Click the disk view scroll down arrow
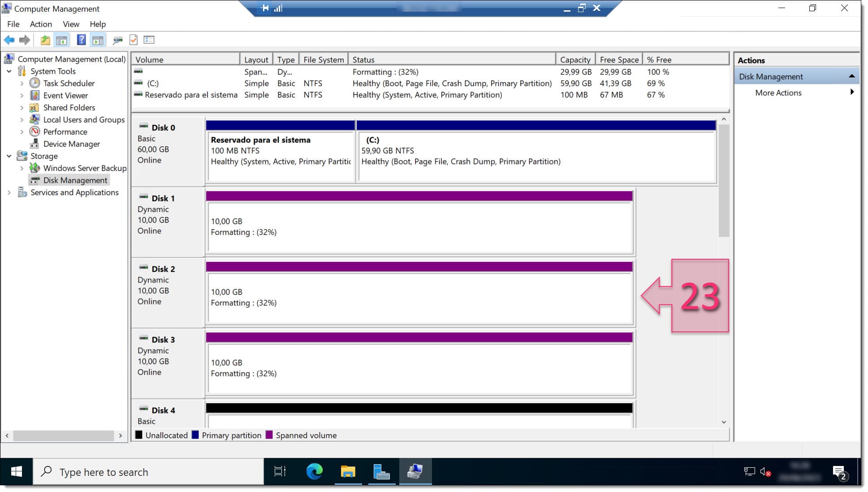The width and height of the screenshot is (868, 492). [x=724, y=422]
